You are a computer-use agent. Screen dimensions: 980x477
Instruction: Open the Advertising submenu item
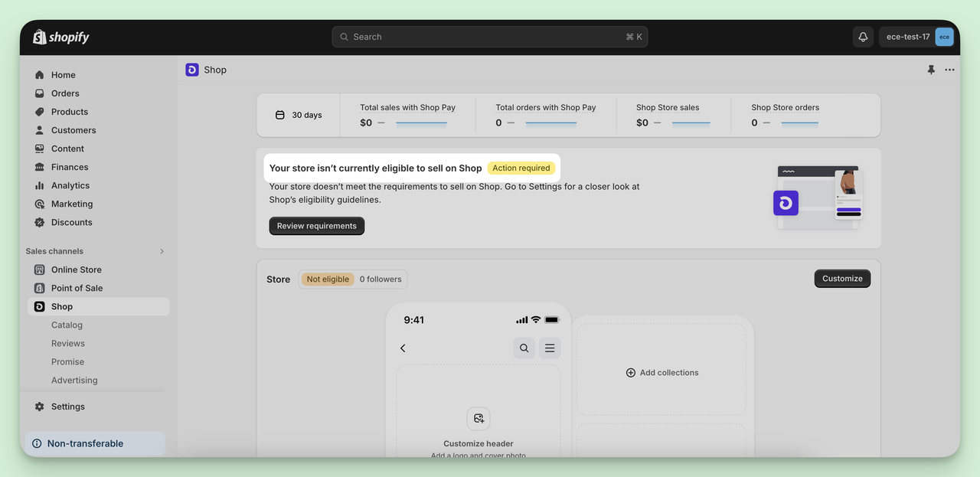pos(74,380)
